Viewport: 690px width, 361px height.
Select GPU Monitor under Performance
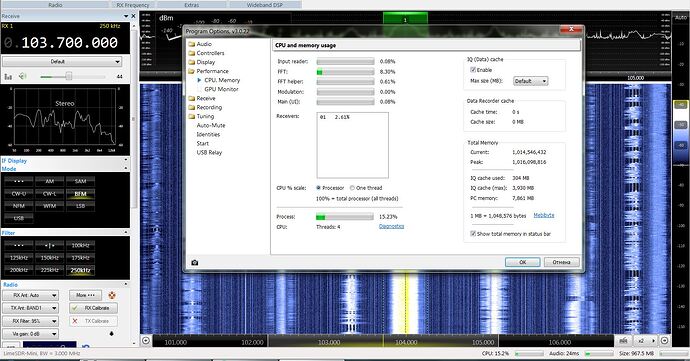pos(221,89)
